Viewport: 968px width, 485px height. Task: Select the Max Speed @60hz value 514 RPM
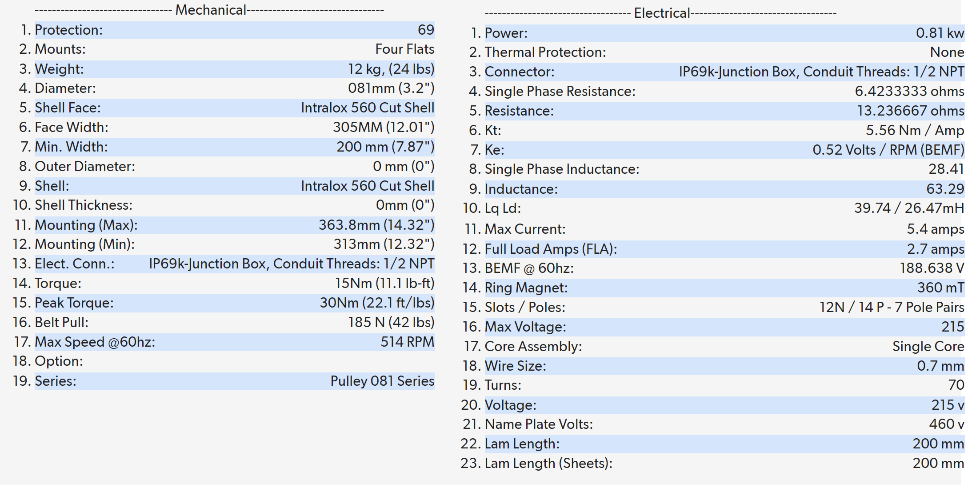coord(407,342)
